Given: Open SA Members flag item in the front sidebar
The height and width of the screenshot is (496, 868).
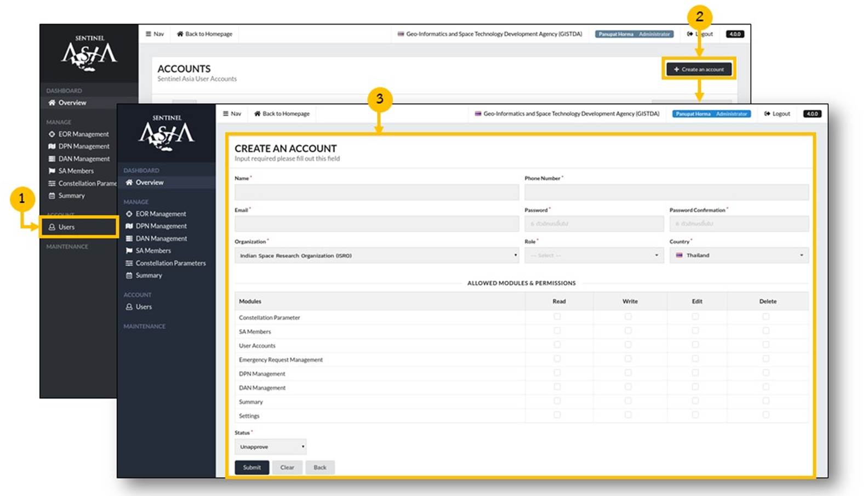Looking at the screenshot, I should (x=153, y=250).
